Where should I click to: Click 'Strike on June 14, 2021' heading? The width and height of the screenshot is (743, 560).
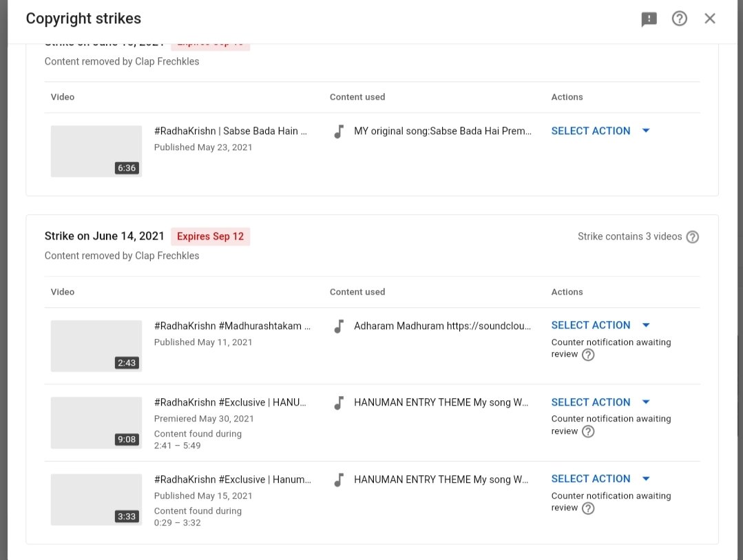(104, 236)
